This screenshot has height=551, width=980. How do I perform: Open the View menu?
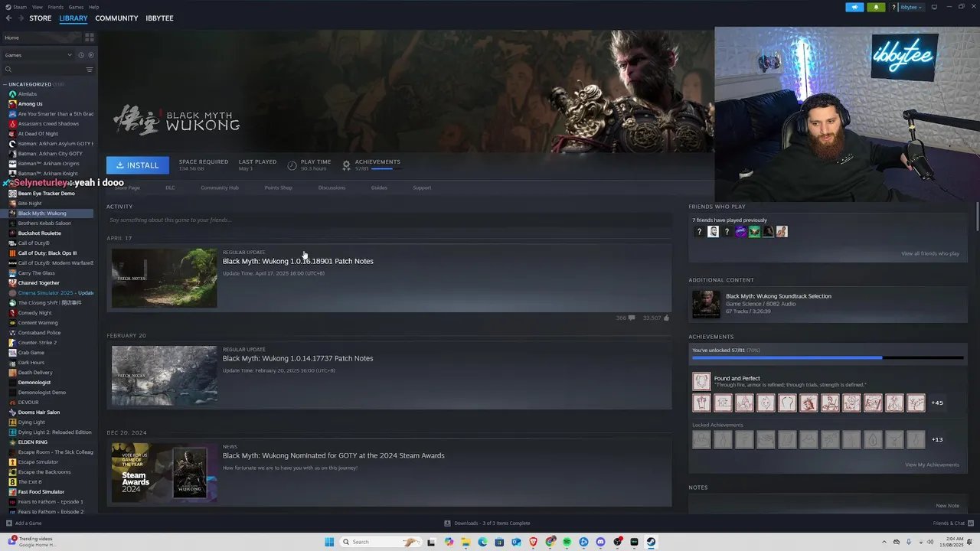pyautogui.click(x=38, y=7)
